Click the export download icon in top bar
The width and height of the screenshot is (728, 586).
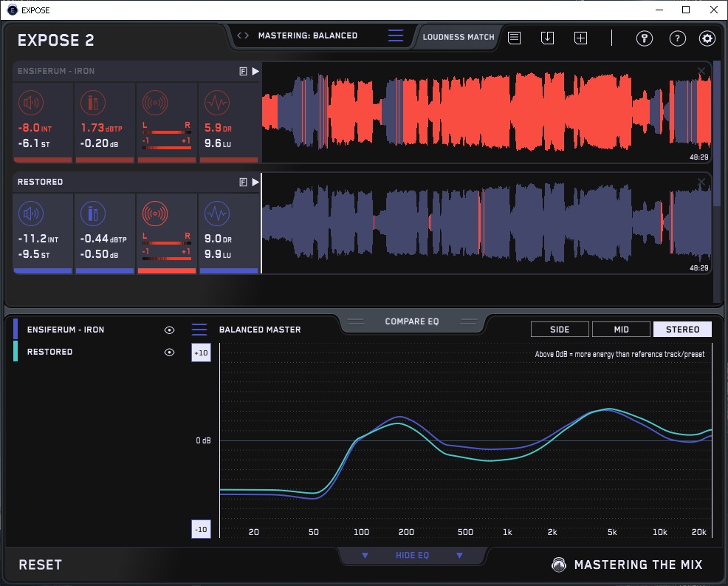[547, 38]
